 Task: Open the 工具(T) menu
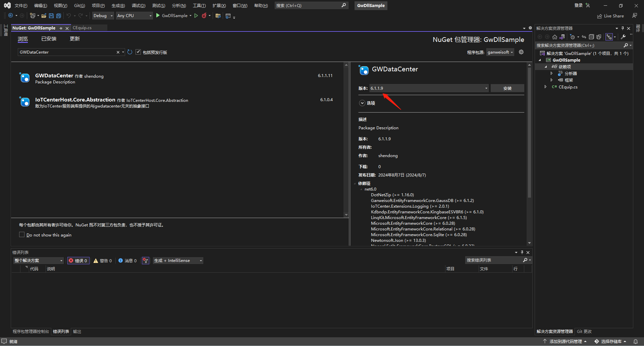coord(199,6)
